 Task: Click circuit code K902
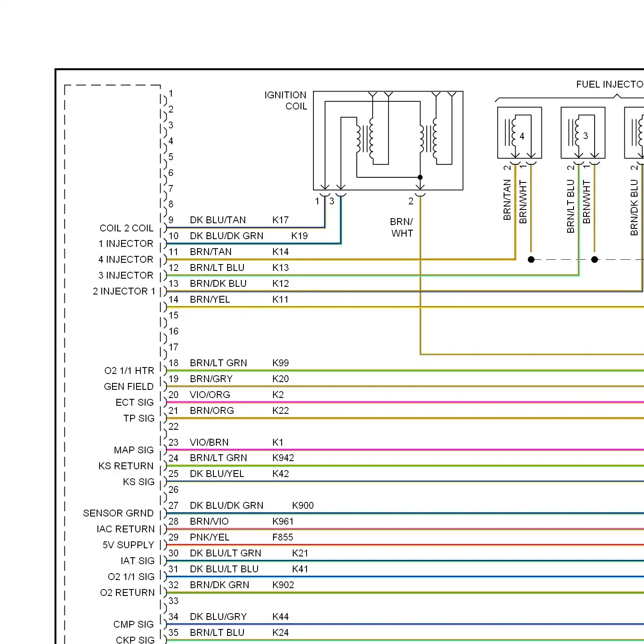(283, 585)
